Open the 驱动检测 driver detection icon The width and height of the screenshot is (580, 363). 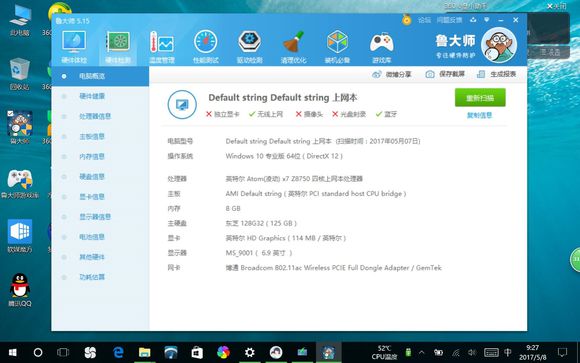coord(250,47)
